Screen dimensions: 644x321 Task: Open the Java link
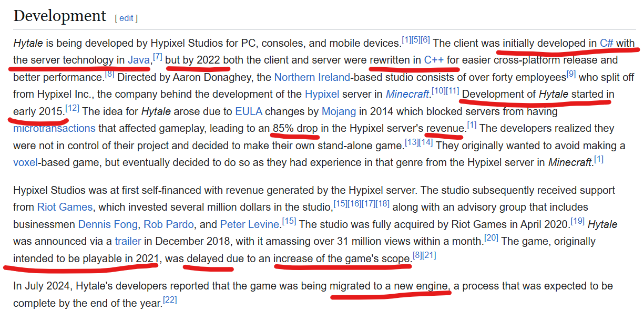coord(139,60)
